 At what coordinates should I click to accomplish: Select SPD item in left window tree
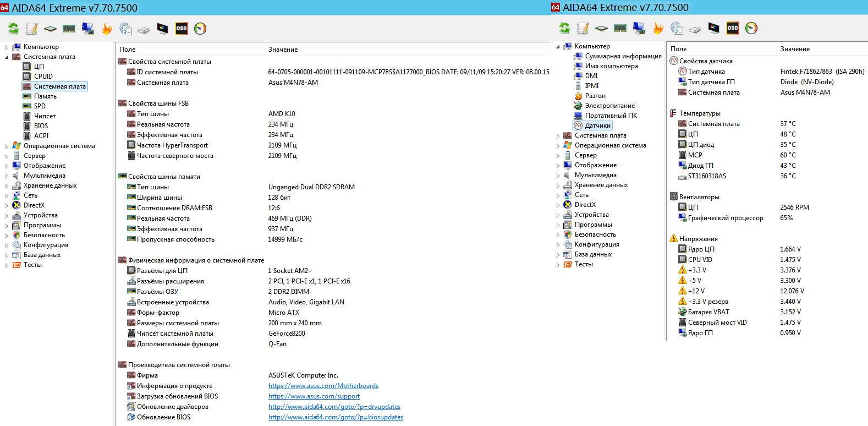click(x=40, y=106)
